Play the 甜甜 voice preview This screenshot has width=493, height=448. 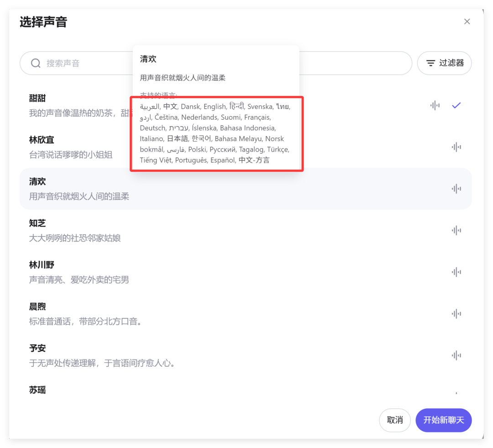click(x=435, y=105)
